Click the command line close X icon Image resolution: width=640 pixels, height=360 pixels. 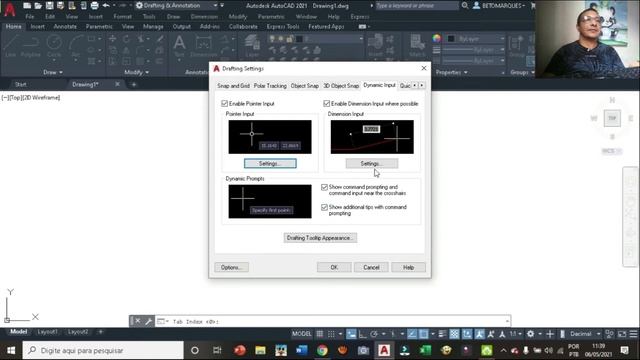pyautogui.click(x=138, y=321)
